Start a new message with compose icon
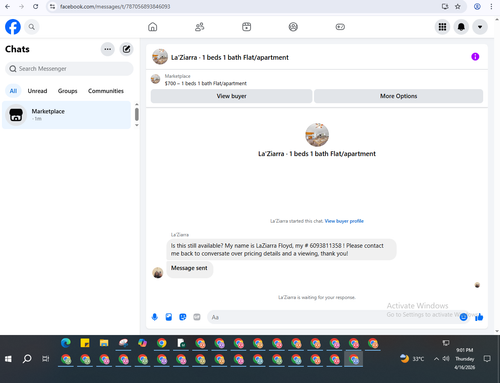The width and height of the screenshot is (500, 383). [126, 49]
